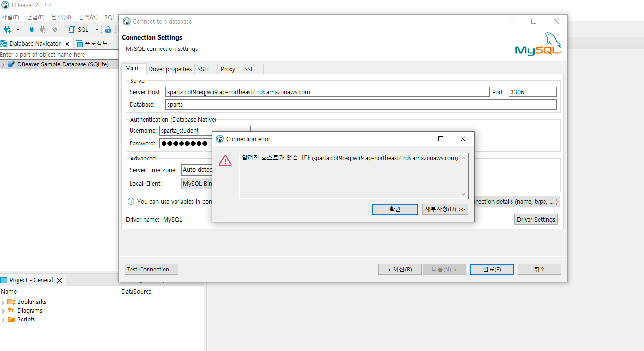Image resolution: width=644 pixels, height=351 pixels.
Task: Open the 편집(E) menu
Action: click(35, 17)
